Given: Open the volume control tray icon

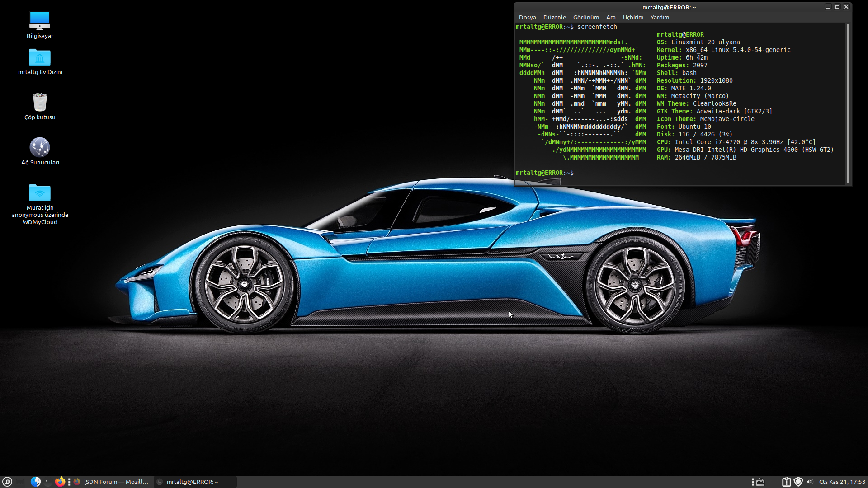Looking at the screenshot, I should coord(810,482).
